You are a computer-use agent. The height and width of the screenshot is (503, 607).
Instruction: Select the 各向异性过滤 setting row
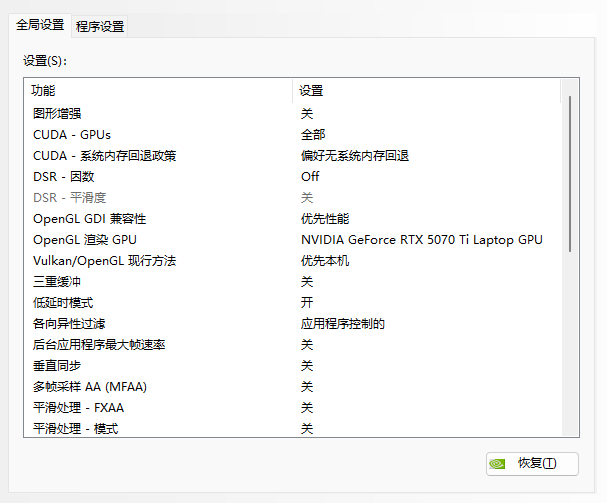(69, 323)
